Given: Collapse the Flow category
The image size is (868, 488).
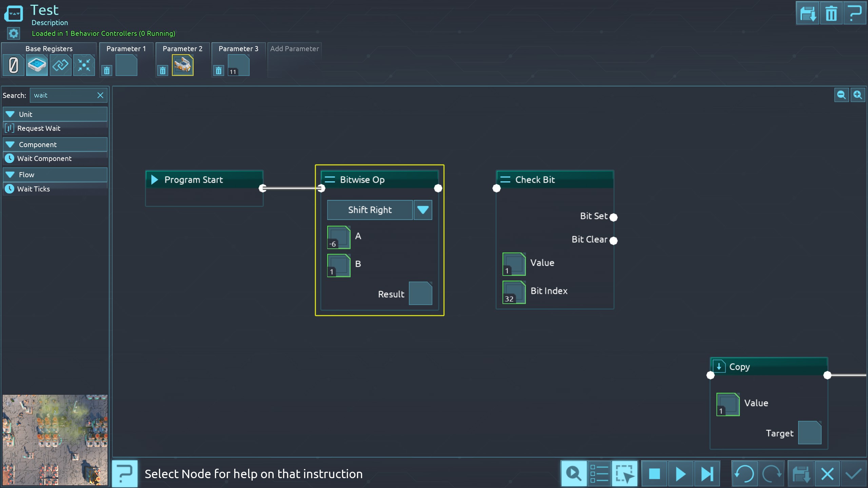Looking at the screenshot, I should (10, 175).
